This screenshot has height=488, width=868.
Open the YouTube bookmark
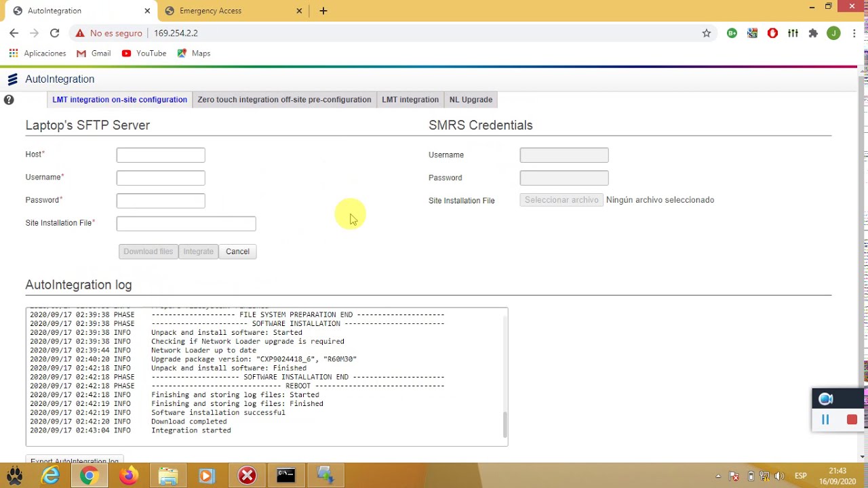click(x=144, y=53)
